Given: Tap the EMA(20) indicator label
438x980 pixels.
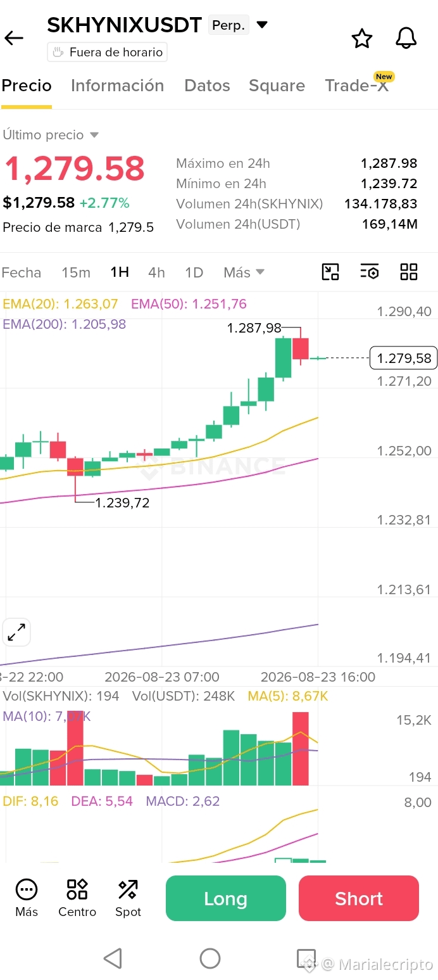Looking at the screenshot, I should click(x=60, y=304).
